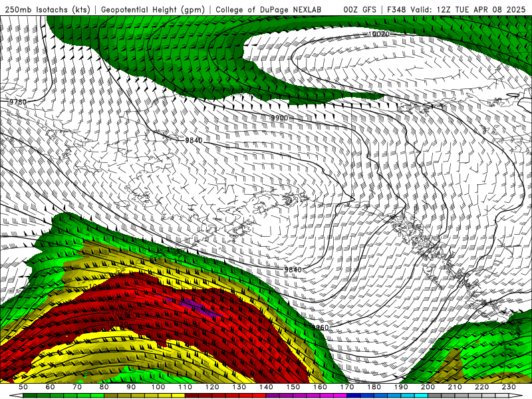The width and height of the screenshot is (532, 399).
Task: Click the 140 kts color scale label
Action: (x=266, y=387)
